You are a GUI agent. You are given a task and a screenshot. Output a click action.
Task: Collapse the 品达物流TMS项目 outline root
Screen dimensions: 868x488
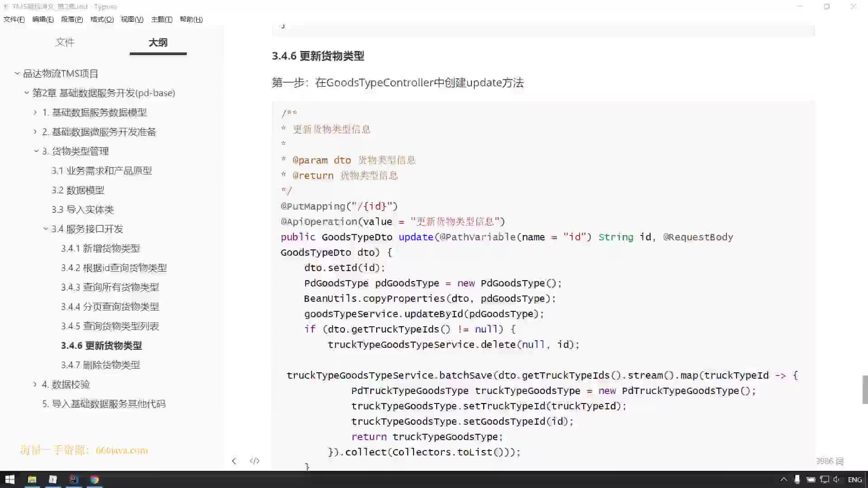(x=17, y=73)
